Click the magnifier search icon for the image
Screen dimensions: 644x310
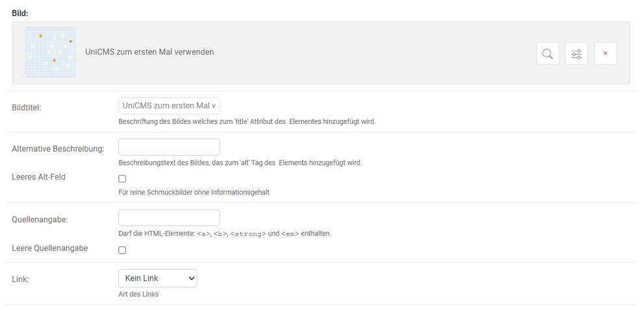pos(547,53)
